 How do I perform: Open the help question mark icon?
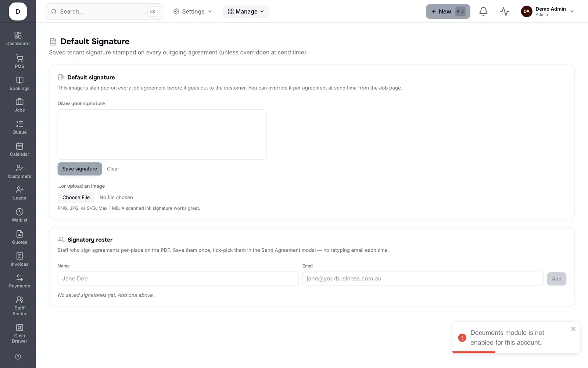[x=18, y=357]
